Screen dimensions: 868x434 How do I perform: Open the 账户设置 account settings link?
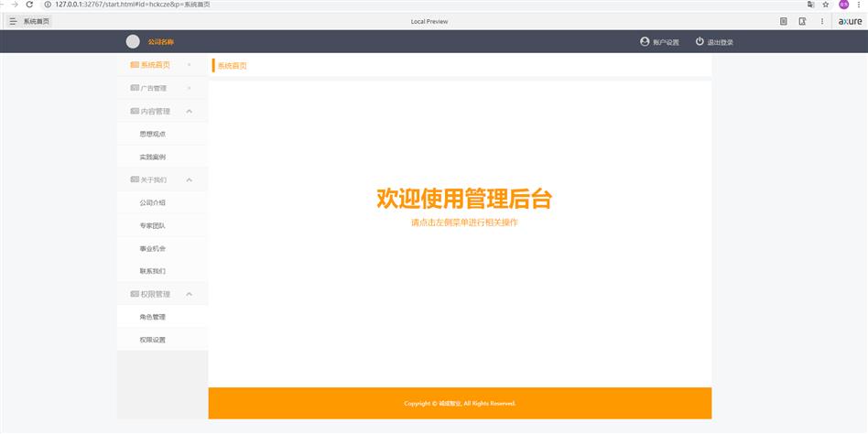click(666, 42)
